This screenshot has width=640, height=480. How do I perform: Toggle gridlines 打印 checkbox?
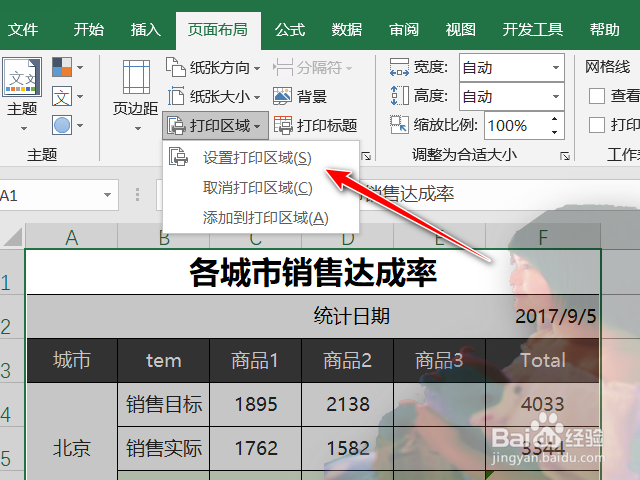click(x=596, y=125)
